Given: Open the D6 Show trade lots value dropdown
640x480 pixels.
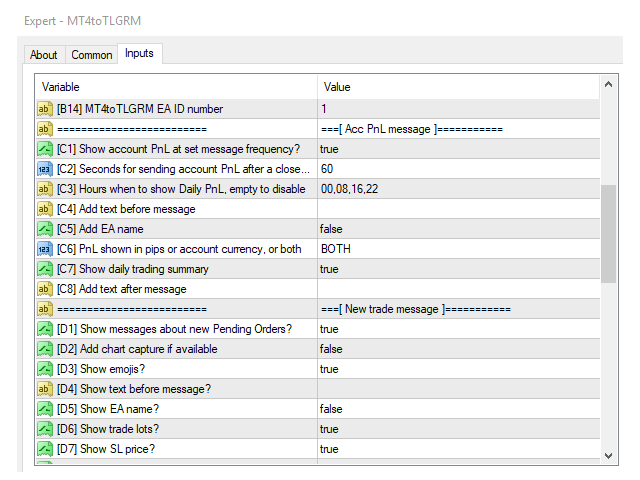Looking at the screenshot, I should pyautogui.click(x=330, y=429).
